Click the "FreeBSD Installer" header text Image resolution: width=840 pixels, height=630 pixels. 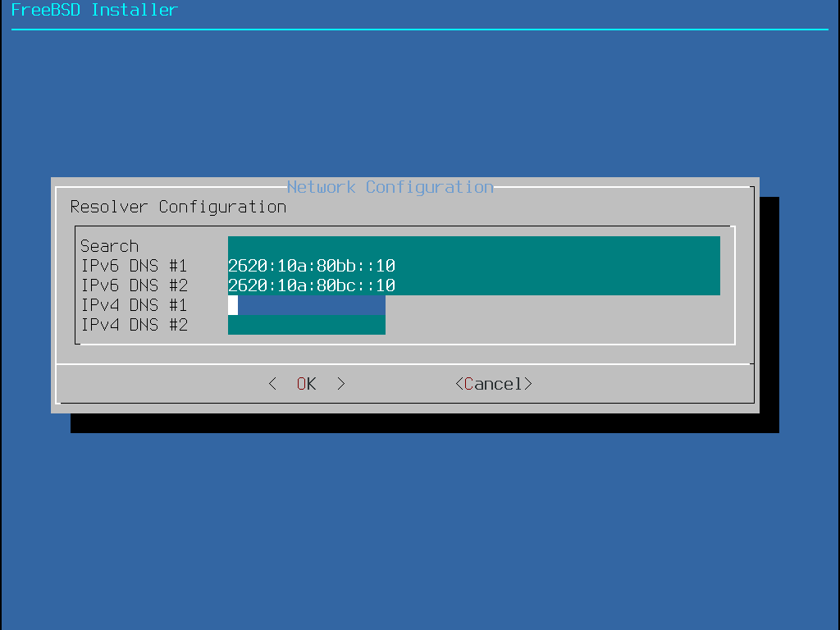[x=94, y=10]
